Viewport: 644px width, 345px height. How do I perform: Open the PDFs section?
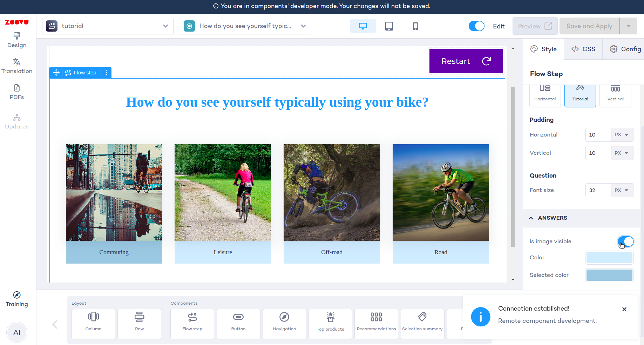17,92
